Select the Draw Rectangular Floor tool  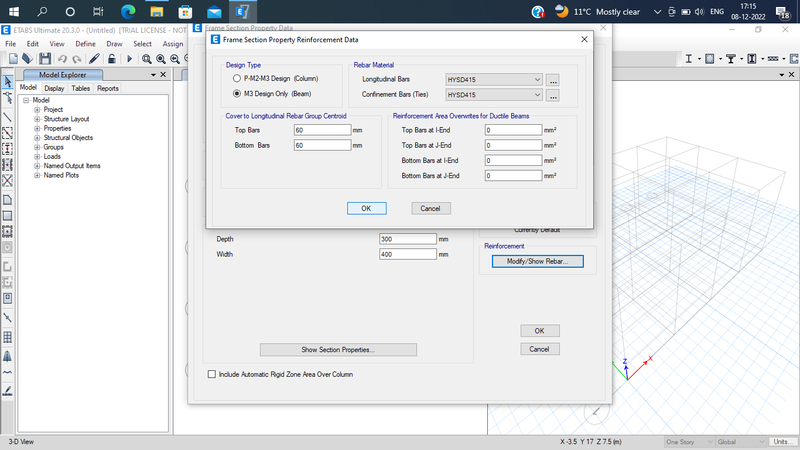point(8,216)
